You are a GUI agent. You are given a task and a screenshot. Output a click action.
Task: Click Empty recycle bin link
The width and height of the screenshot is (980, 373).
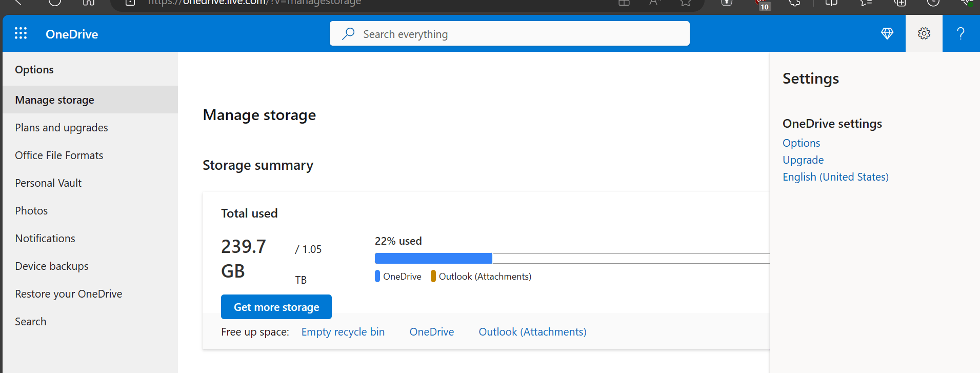(x=343, y=332)
